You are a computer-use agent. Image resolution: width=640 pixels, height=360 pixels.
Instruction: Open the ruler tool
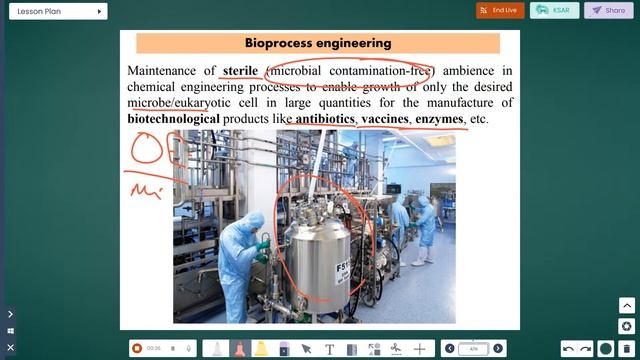tap(351, 349)
